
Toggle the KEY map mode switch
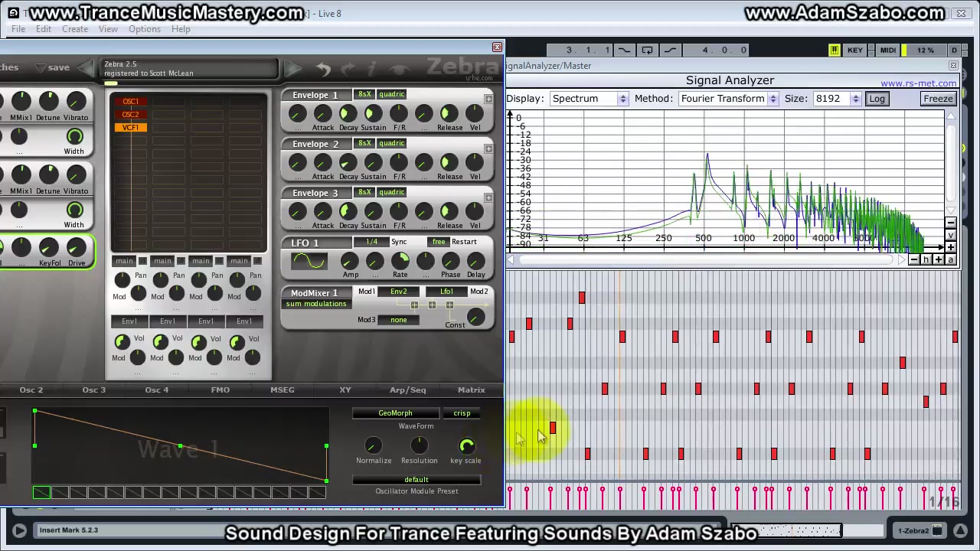coord(854,51)
